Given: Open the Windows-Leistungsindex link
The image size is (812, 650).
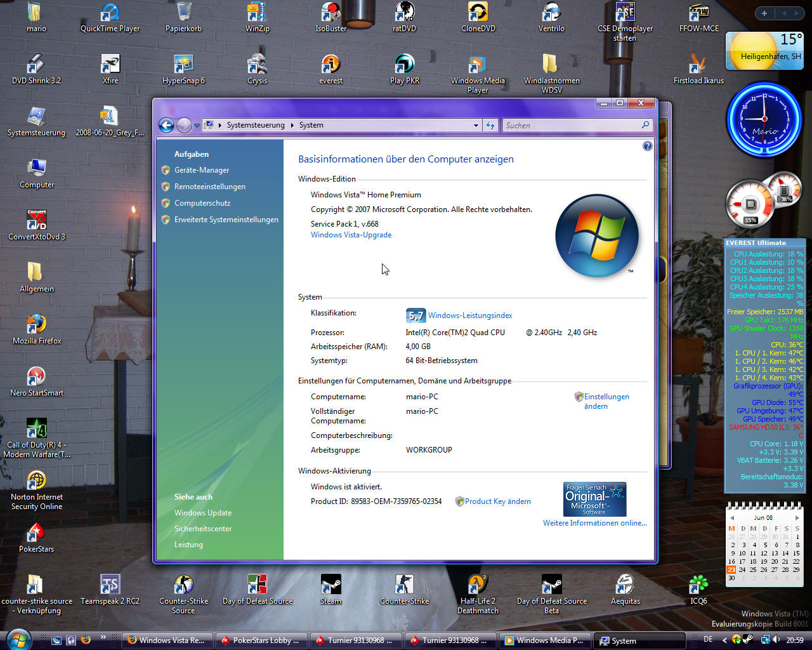Looking at the screenshot, I should 469,315.
